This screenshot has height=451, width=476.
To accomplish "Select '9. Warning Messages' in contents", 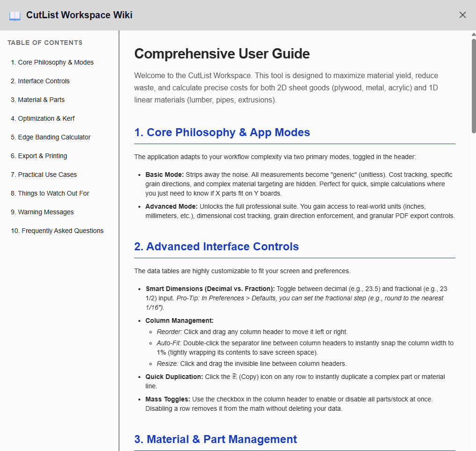I will (x=42, y=212).
